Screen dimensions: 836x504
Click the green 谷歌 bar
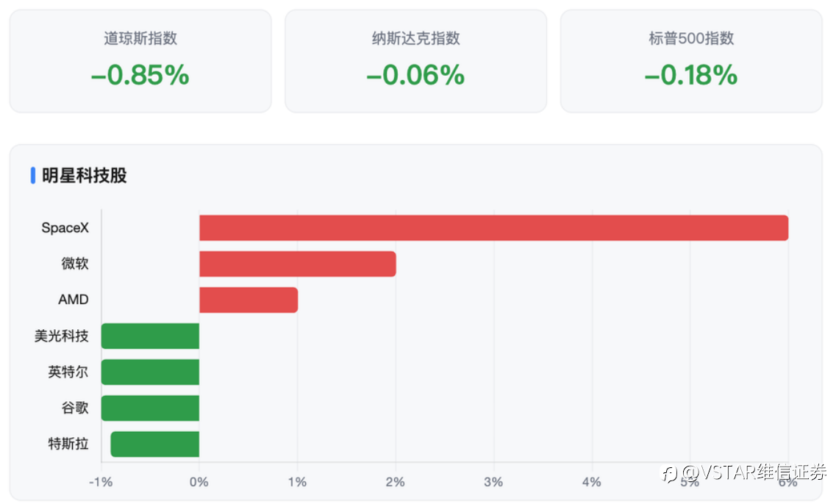pyautogui.click(x=150, y=408)
